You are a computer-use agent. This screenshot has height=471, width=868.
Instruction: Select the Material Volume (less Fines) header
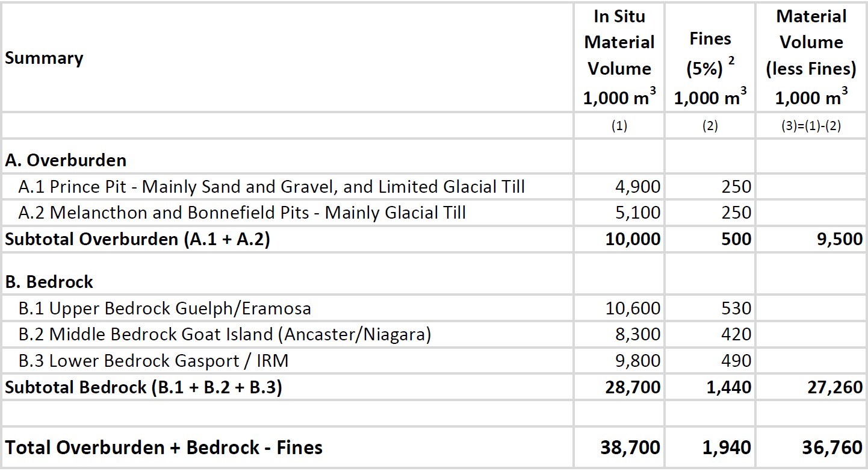click(810, 57)
